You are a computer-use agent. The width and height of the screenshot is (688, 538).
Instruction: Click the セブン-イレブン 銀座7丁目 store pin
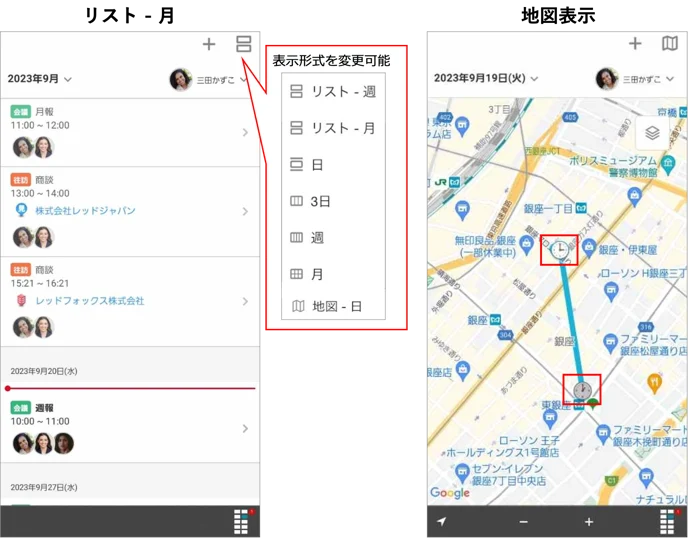[x=462, y=474]
